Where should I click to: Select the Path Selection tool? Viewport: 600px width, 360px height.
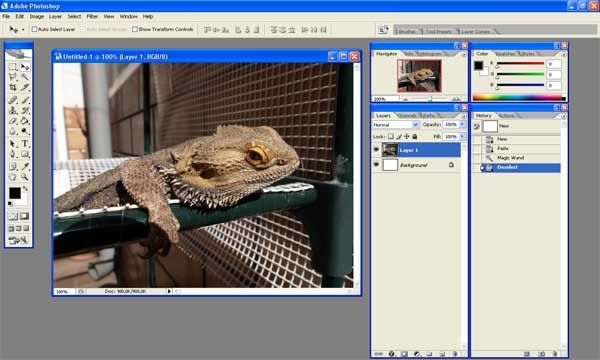(x=13, y=144)
